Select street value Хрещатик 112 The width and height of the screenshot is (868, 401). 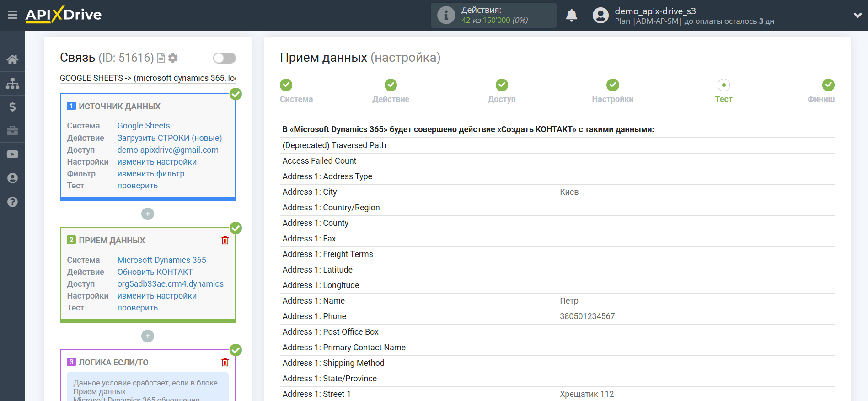pos(587,394)
